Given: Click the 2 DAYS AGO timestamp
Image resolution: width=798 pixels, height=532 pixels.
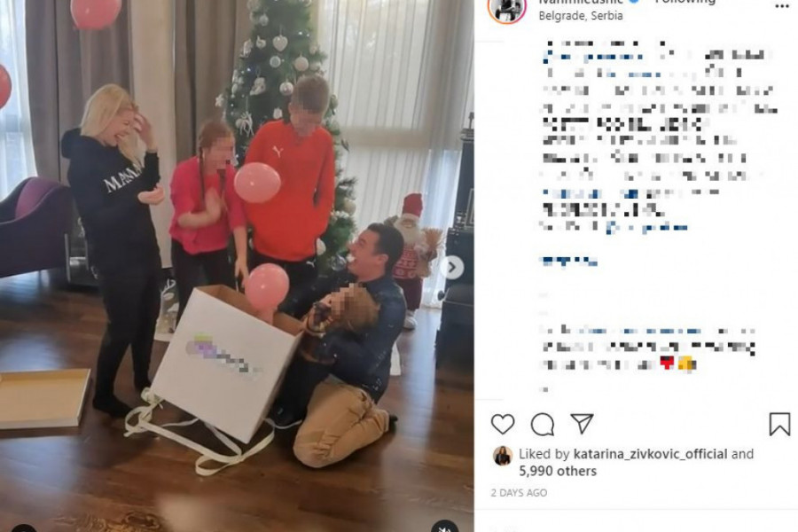Looking at the screenshot, I should tap(519, 493).
